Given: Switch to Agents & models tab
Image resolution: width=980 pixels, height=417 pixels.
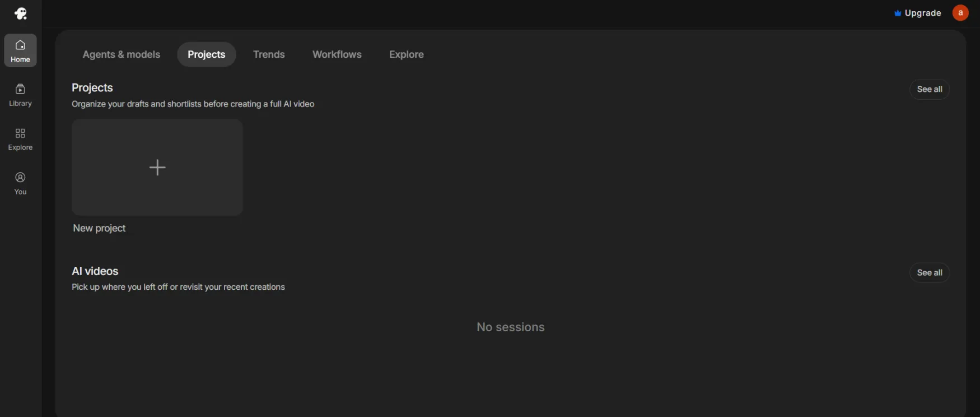Looking at the screenshot, I should (122, 54).
